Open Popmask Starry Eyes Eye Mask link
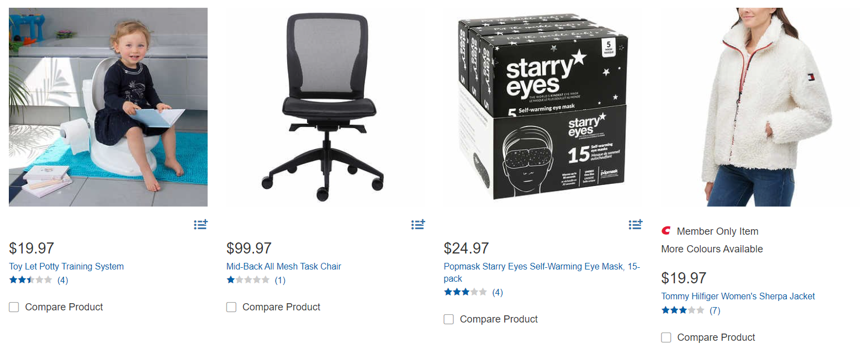 point(541,266)
